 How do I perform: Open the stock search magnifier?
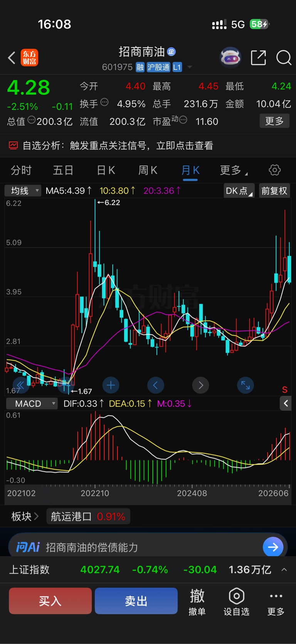click(x=284, y=58)
